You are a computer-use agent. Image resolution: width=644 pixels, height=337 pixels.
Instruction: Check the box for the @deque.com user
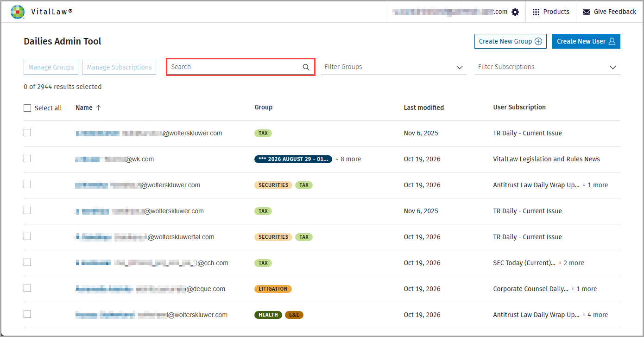(x=27, y=288)
